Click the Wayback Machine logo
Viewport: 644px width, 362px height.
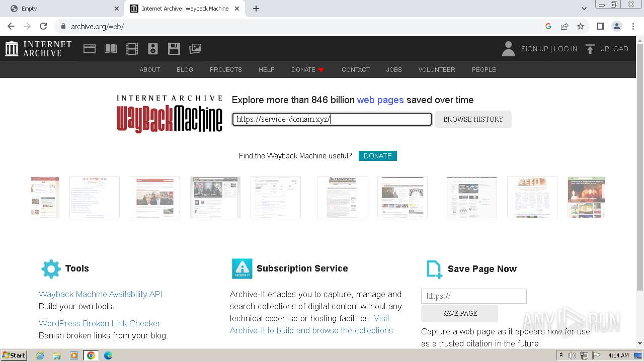point(170,114)
